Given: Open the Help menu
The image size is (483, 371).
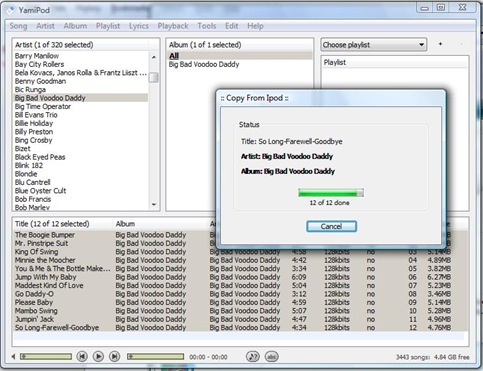Looking at the screenshot, I should point(255,26).
